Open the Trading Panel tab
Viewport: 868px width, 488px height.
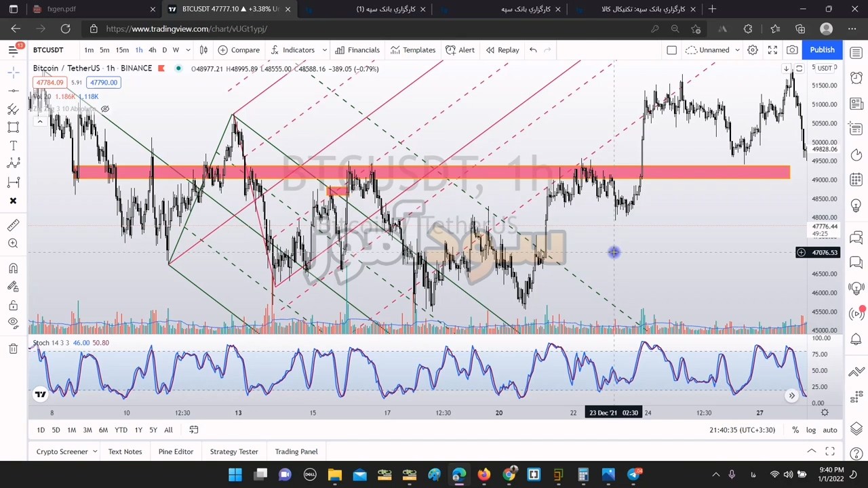point(296,451)
